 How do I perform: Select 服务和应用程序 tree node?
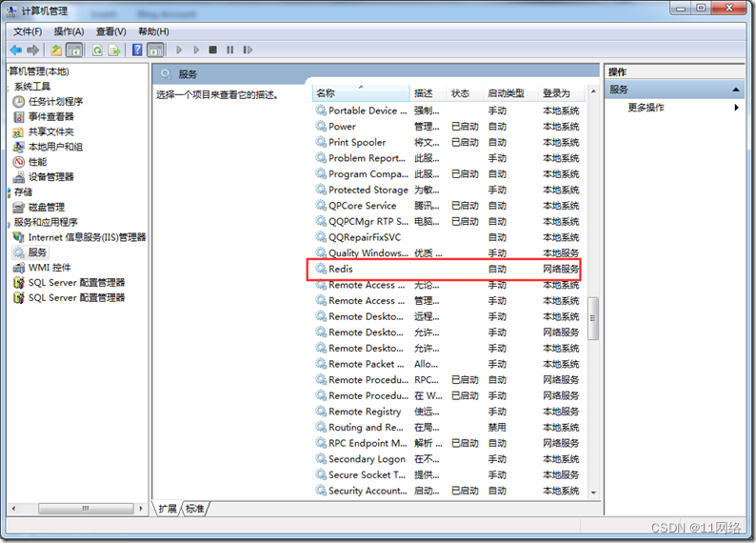click(46, 222)
